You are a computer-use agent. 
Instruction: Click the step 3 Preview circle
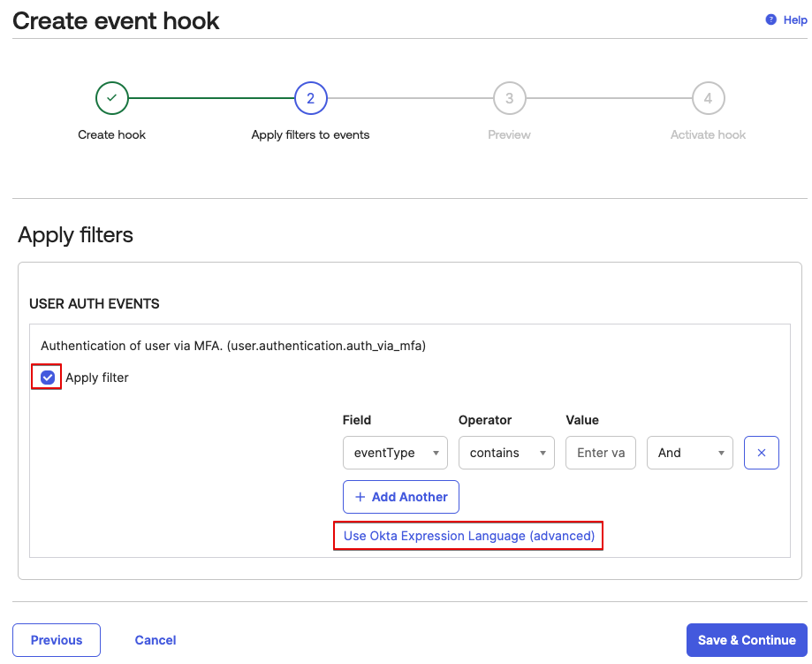click(510, 98)
